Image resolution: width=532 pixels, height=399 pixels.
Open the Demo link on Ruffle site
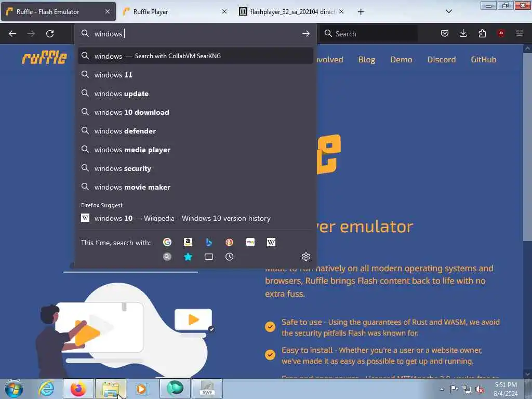pyautogui.click(x=402, y=60)
